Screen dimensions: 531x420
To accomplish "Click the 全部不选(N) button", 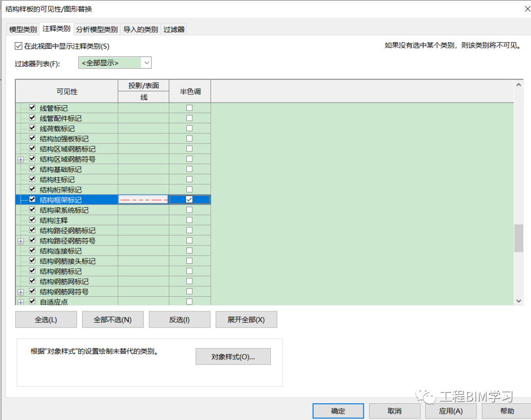I will [x=113, y=319].
